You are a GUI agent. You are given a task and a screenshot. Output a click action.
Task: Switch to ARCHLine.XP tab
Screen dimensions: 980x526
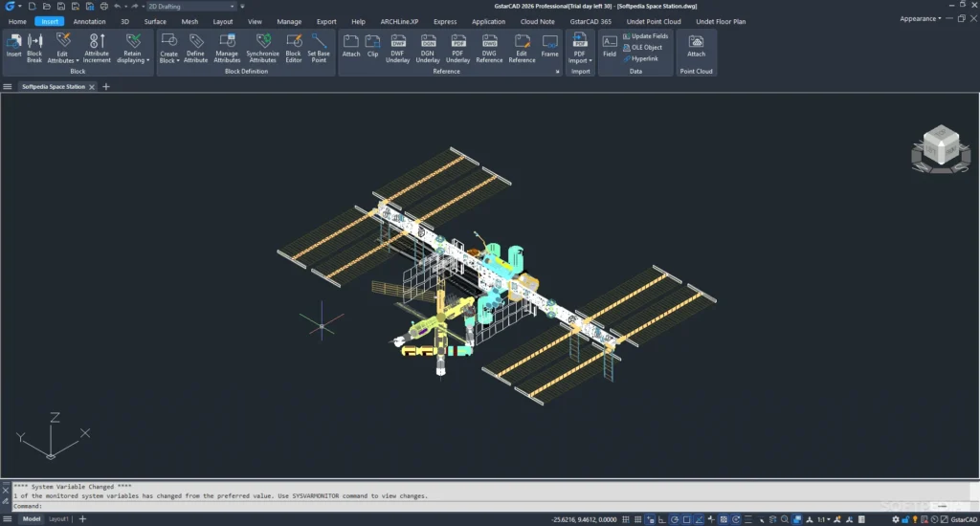(x=399, y=21)
